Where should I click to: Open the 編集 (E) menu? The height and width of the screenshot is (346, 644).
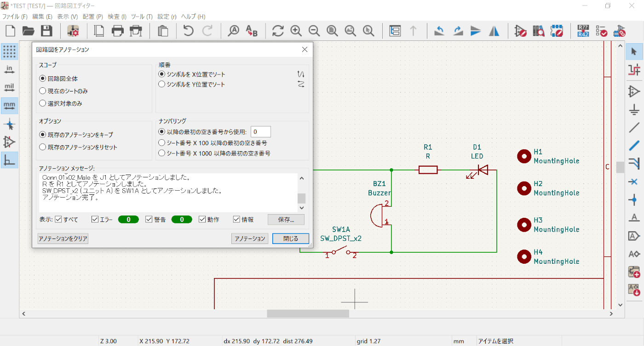[x=42, y=17]
